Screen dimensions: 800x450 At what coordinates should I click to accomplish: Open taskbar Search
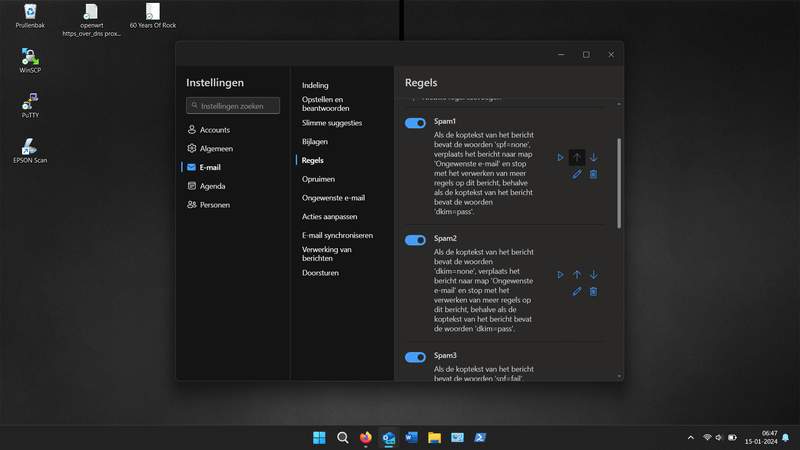click(x=342, y=438)
